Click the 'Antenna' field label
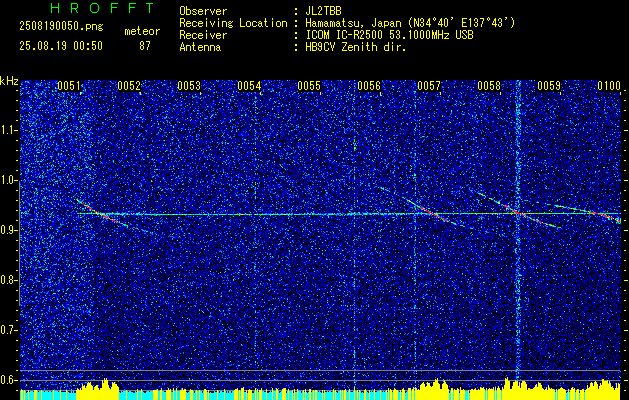This screenshot has width=629, height=400. point(200,47)
